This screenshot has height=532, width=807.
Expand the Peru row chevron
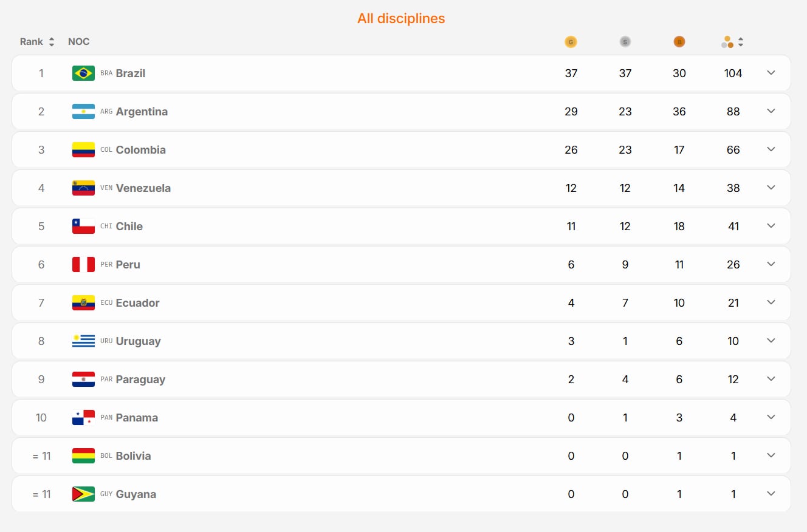tap(771, 264)
